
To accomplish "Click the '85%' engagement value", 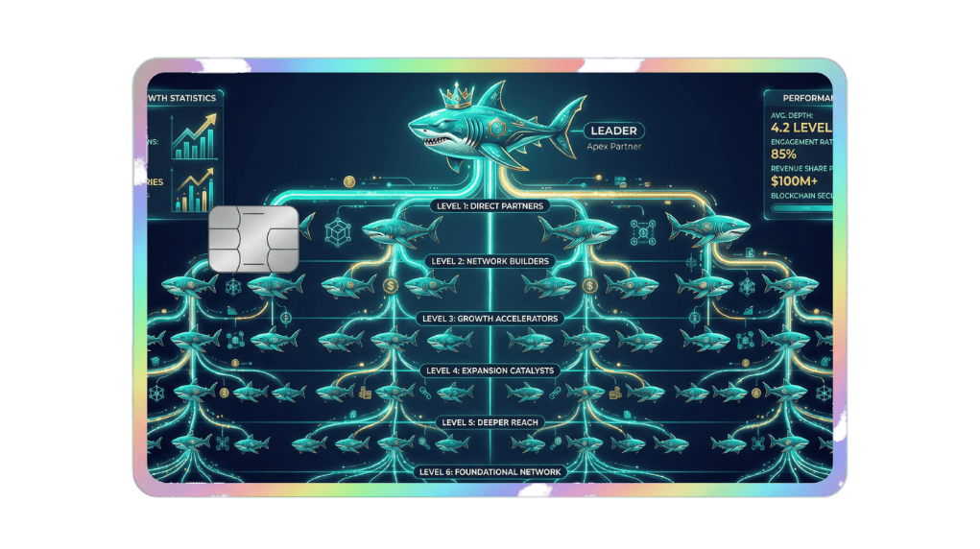I will coord(784,154).
